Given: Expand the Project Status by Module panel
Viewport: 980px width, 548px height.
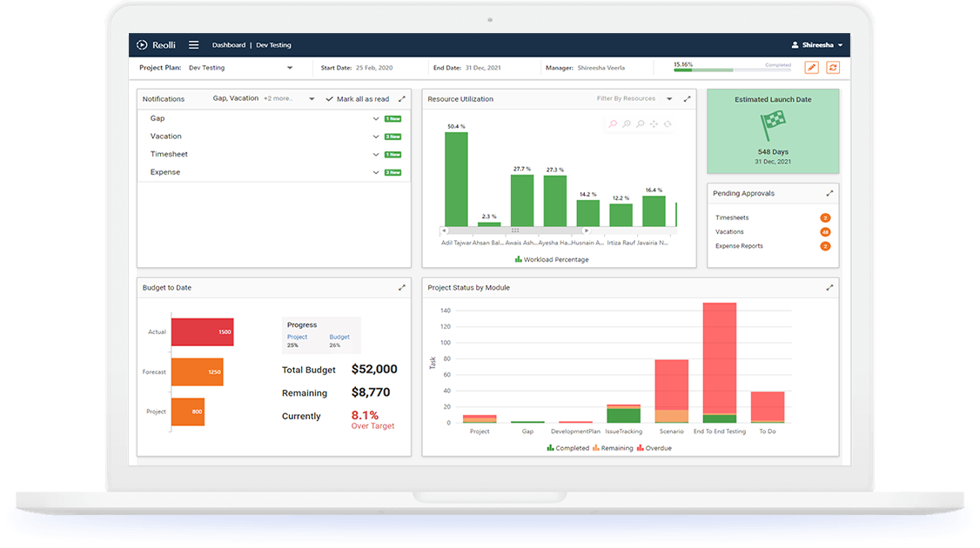Looking at the screenshot, I should (x=829, y=288).
